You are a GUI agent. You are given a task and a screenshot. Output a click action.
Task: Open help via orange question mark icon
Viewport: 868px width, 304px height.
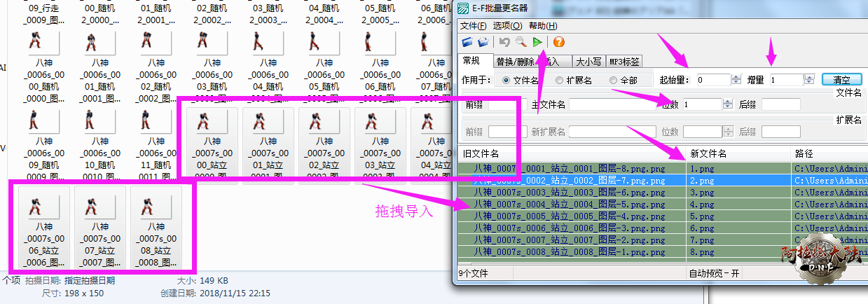(558, 42)
